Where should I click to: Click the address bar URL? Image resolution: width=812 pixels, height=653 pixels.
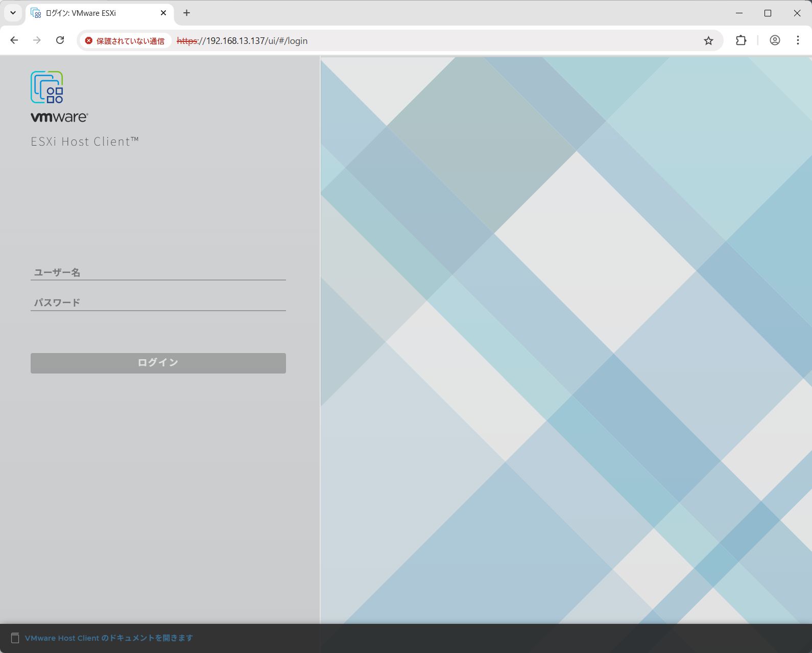click(242, 41)
